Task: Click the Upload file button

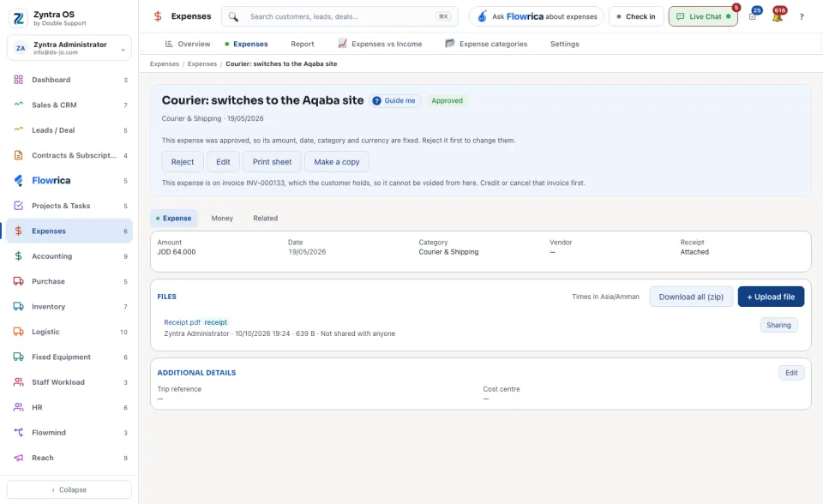Action: (x=771, y=297)
